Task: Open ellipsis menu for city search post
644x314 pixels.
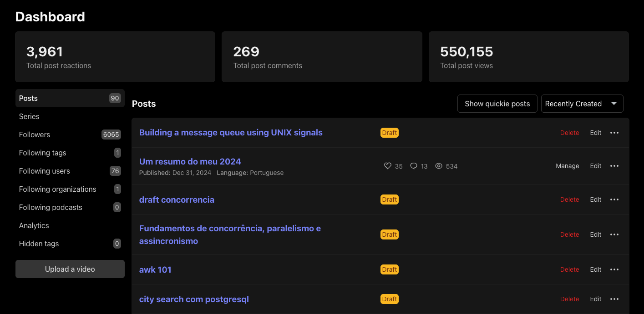Action: pyautogui.click(x=614, y=299)
